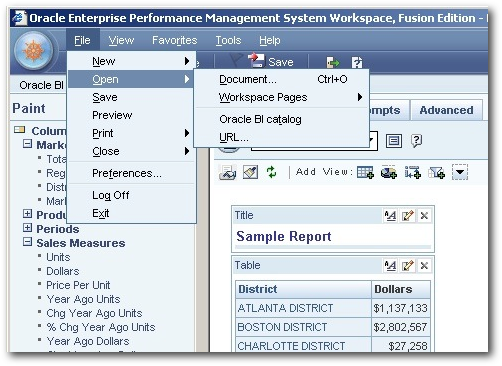The height and width of the screenshot is (366, 502).
Task: Select Oracle BI catalog in the Open submenu
Action: click(x=282, y=119)
